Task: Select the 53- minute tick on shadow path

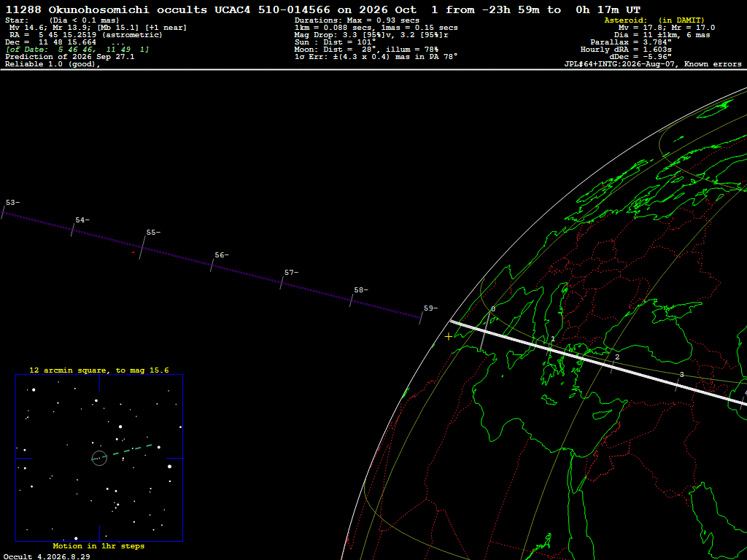Action: [12, 203]
